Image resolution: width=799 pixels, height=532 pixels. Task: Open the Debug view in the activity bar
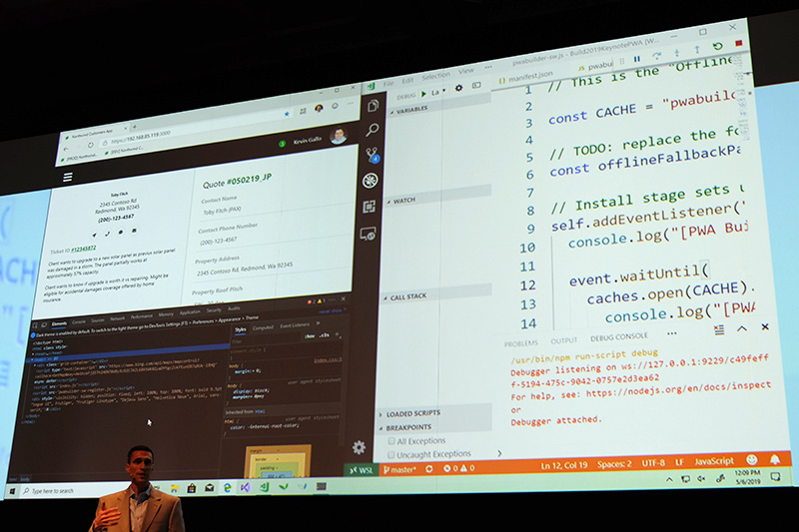click(x=371, y=181)
